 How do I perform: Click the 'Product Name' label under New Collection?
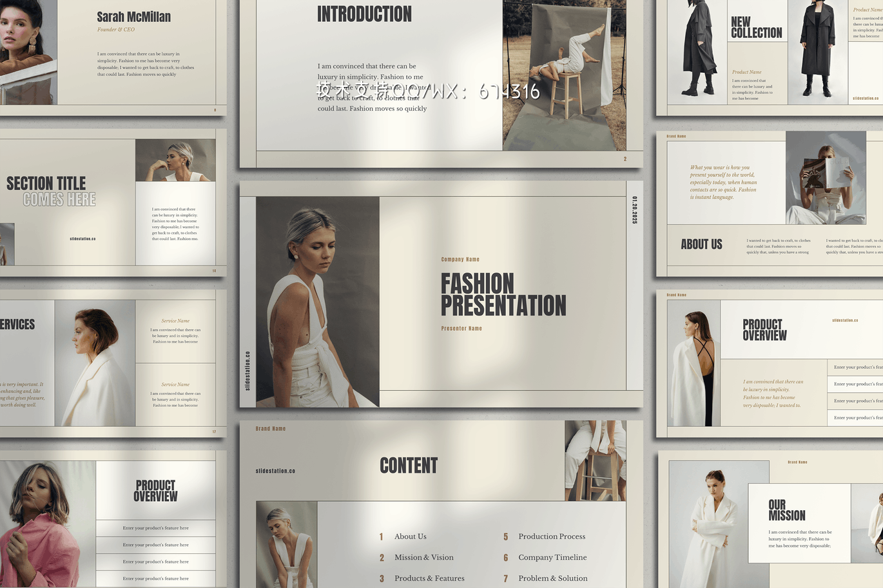pyautogui.click(x=746, y=72)
